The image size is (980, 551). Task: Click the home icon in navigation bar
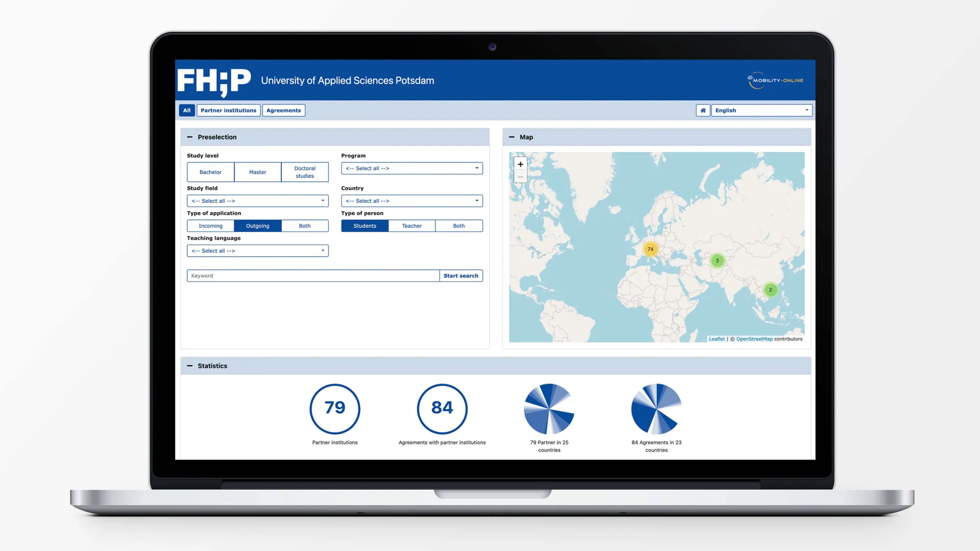(x=703, y=110)
